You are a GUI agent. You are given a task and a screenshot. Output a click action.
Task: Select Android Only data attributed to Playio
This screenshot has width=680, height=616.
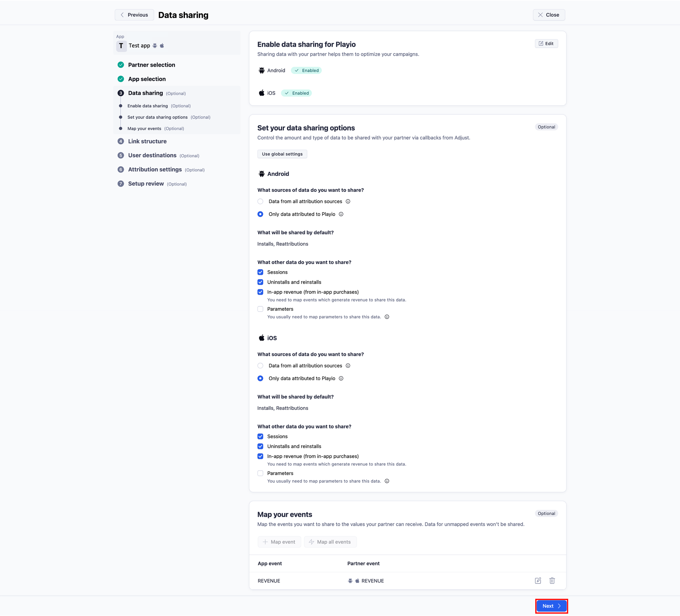coord(260,214)
